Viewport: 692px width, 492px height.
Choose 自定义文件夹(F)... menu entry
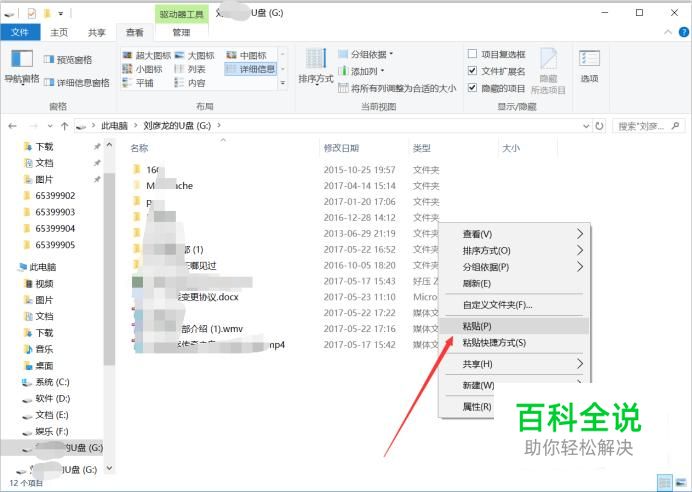[x=514, y=305]
